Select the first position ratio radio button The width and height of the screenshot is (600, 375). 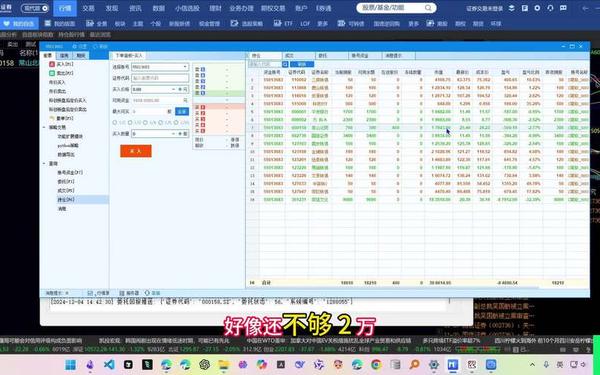pos(115,122)
